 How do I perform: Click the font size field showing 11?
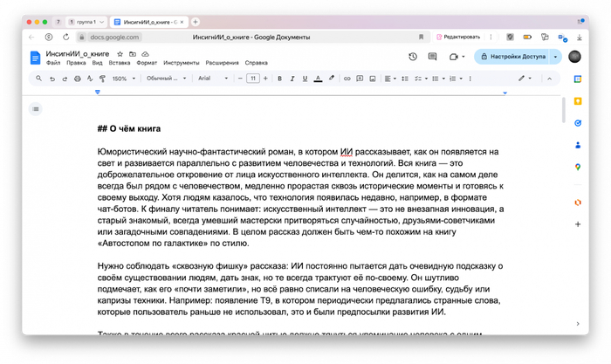pyautogui.click(x=253, y=79)
